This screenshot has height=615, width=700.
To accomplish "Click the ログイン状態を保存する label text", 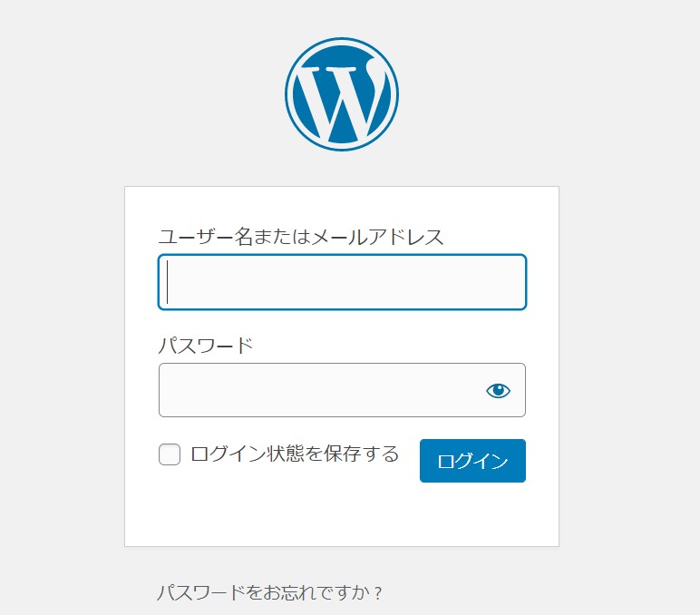I will (295, 454).
